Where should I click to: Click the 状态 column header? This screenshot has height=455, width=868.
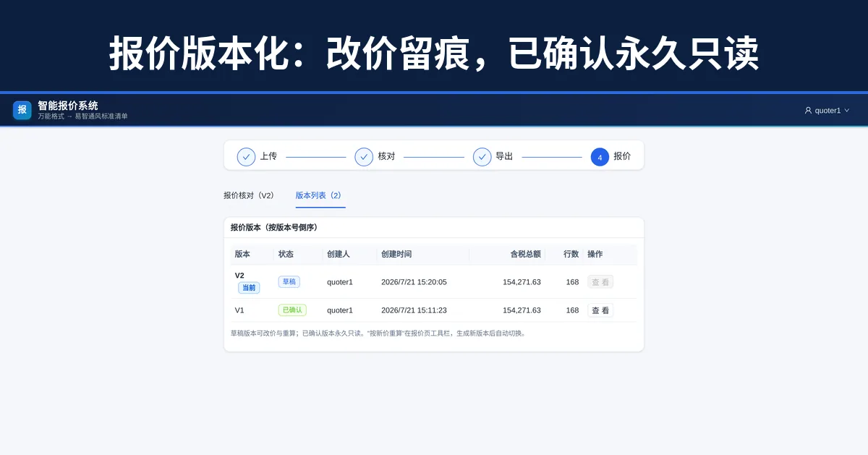286,254
